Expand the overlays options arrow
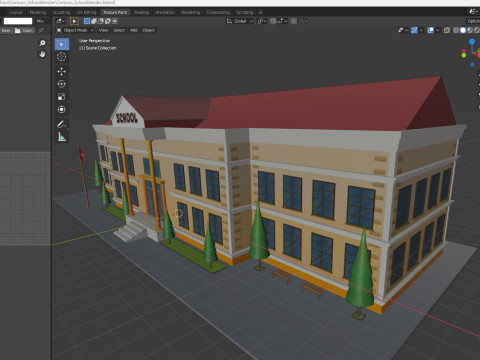This screenshot has height=360, width=480. (437, 30)
